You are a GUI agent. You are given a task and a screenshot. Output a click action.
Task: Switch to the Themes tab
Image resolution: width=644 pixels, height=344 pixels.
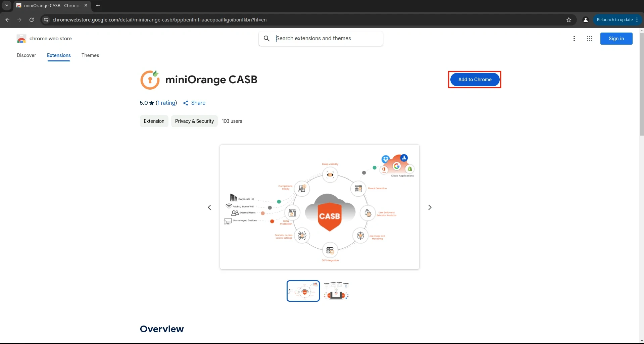(x=90, y=55)
